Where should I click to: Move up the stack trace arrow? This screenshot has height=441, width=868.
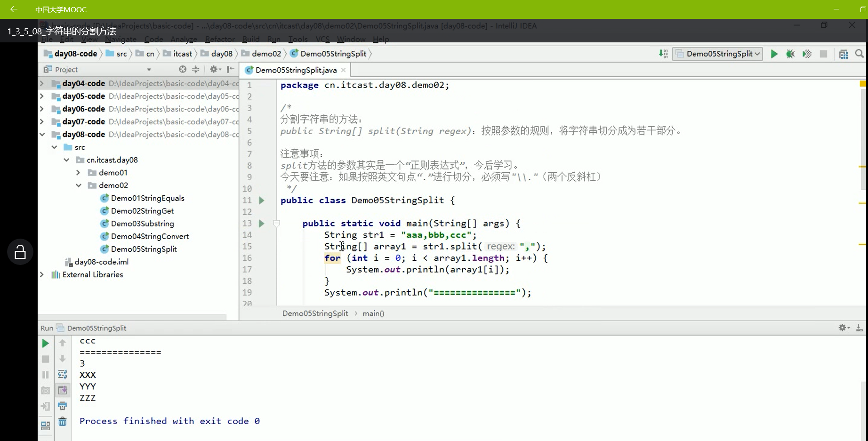point(62,343)
